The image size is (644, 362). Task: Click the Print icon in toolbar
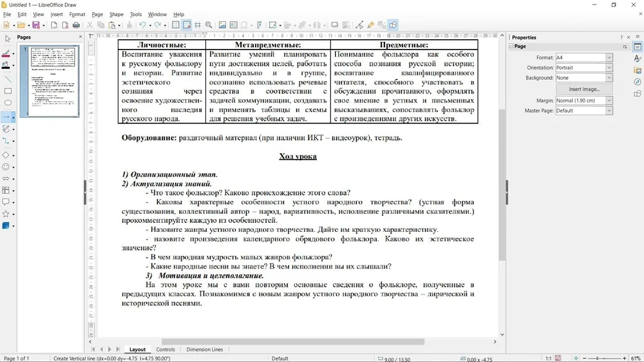[x=76, y=25]
